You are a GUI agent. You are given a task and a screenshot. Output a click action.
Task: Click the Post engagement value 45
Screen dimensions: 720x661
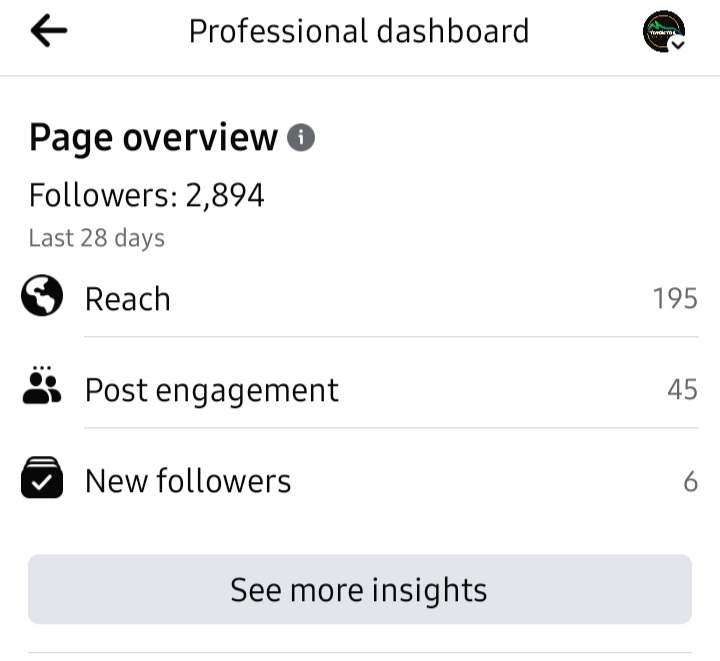tap(682, 390)
